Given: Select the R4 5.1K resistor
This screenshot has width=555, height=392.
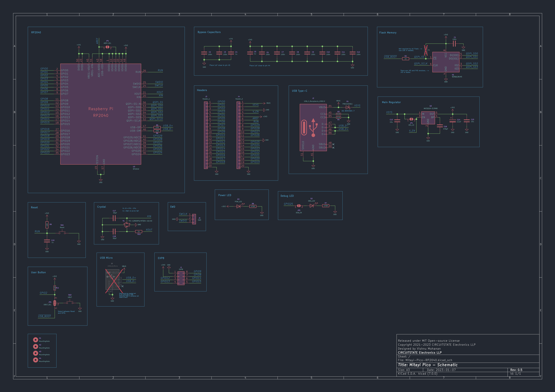Looking at the screenshot, I should (x=338, y=117).
